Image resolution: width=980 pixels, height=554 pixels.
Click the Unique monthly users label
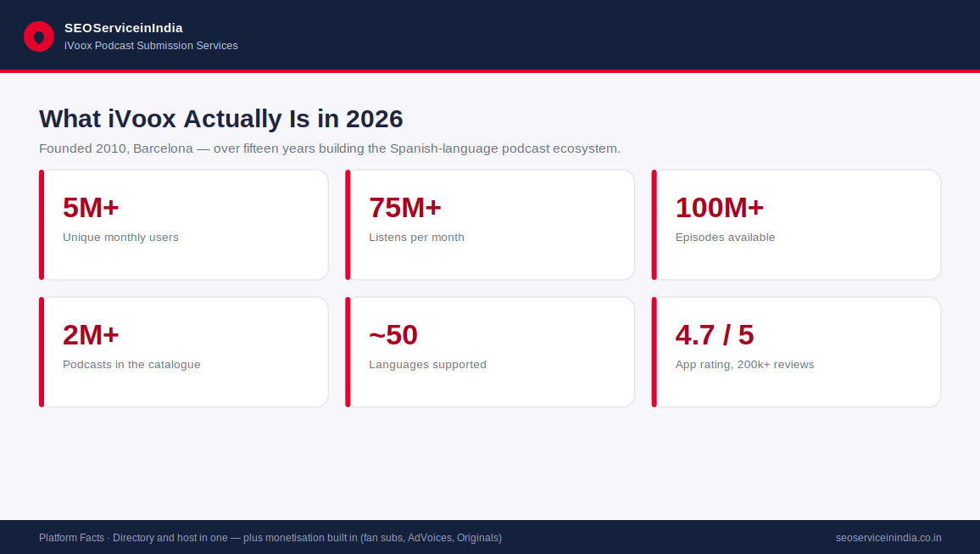(x=120, y=238)
